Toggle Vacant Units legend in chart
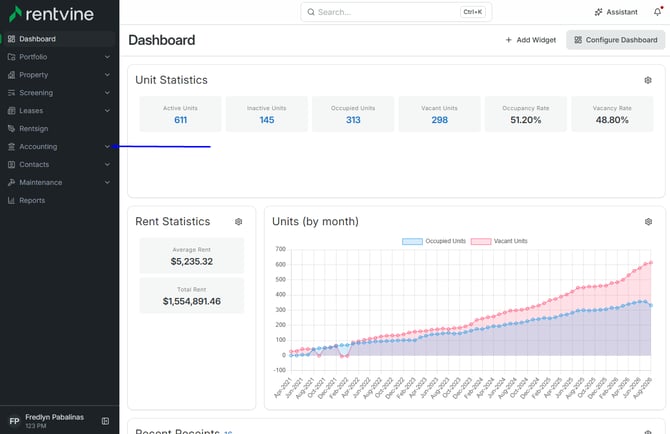This screenshot has height=434, width=670. [499, 241]
